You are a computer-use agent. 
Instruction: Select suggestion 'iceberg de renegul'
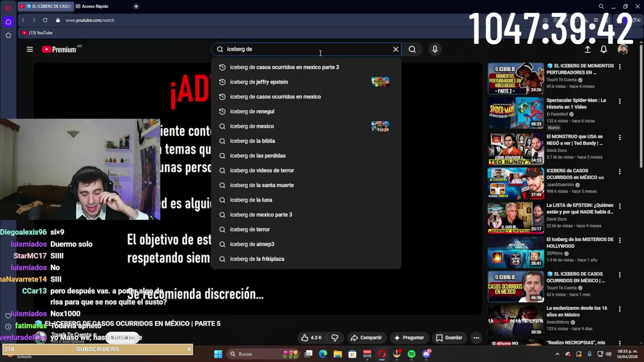coord(306,111)
